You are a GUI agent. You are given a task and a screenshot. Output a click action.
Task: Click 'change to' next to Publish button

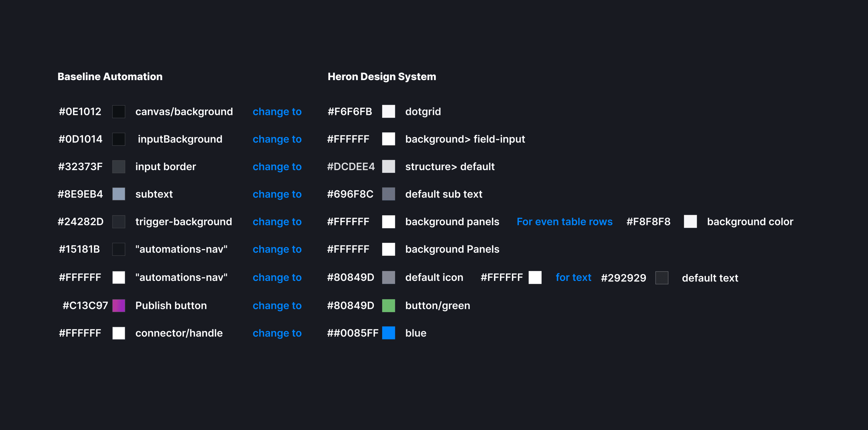(x=277, y=305)
